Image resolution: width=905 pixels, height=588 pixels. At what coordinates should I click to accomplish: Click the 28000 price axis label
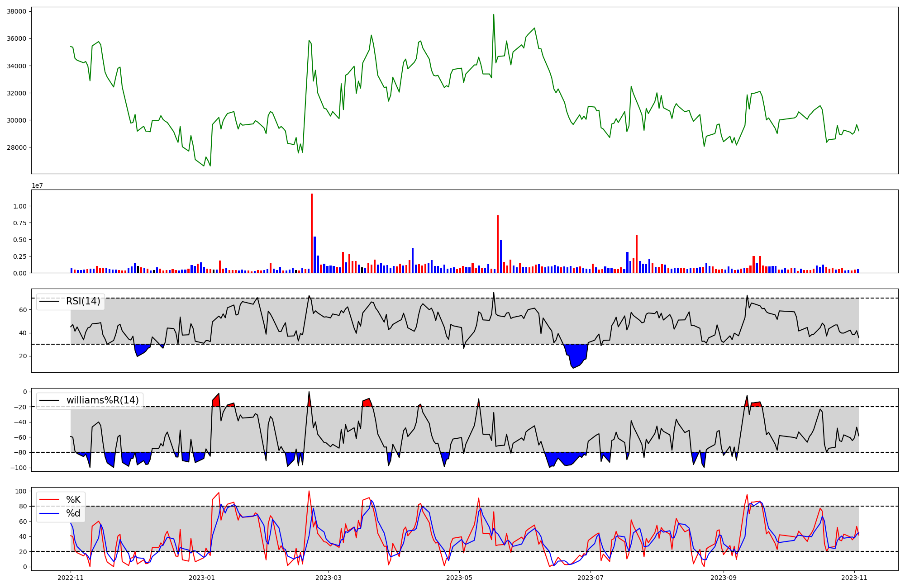[16, 147]
